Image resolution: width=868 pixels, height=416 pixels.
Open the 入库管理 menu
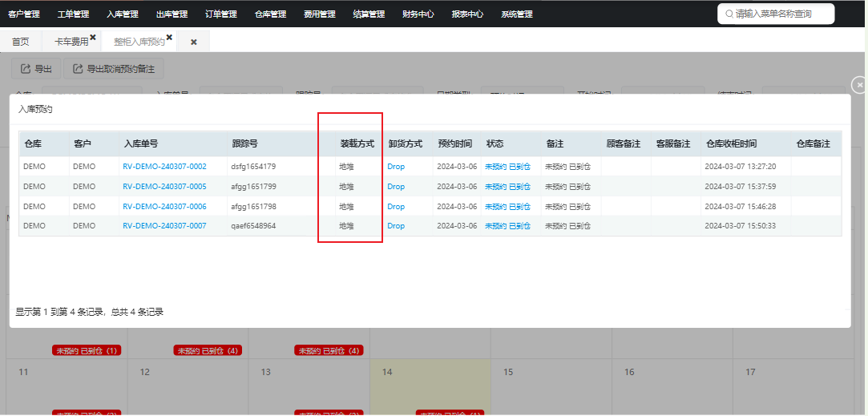click(123, 14)
